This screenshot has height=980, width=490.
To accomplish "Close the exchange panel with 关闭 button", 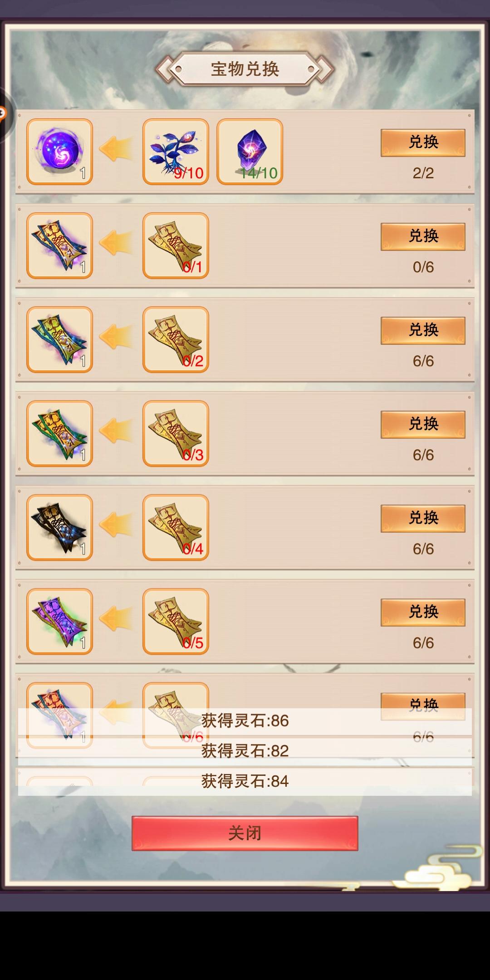I will (245, 833).
